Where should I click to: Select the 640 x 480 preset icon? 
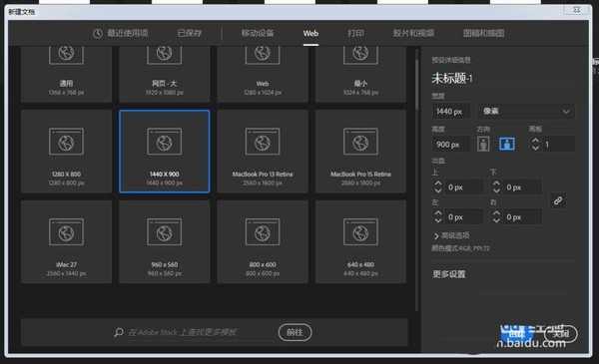click(360, 232)
